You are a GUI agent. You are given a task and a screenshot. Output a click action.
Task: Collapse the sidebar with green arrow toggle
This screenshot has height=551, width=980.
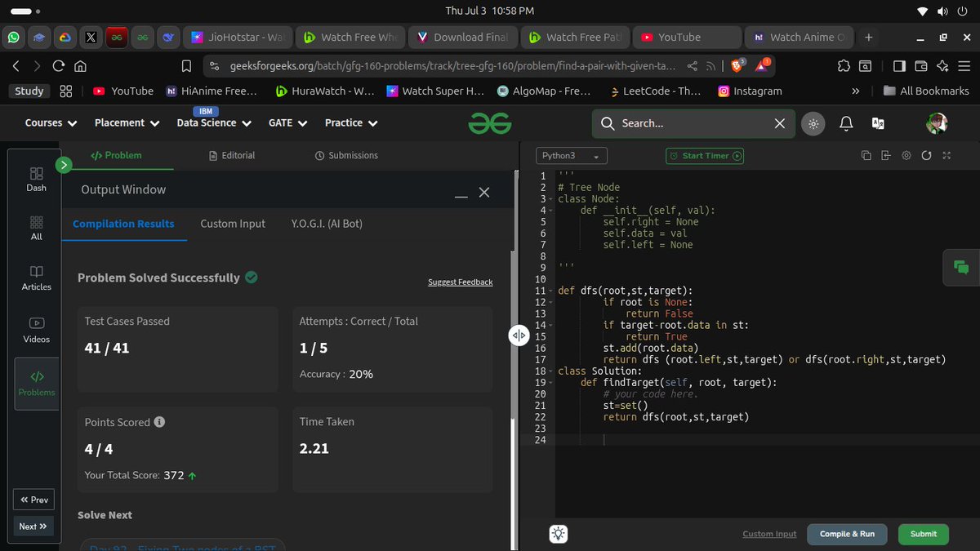[x=64, y=166]
